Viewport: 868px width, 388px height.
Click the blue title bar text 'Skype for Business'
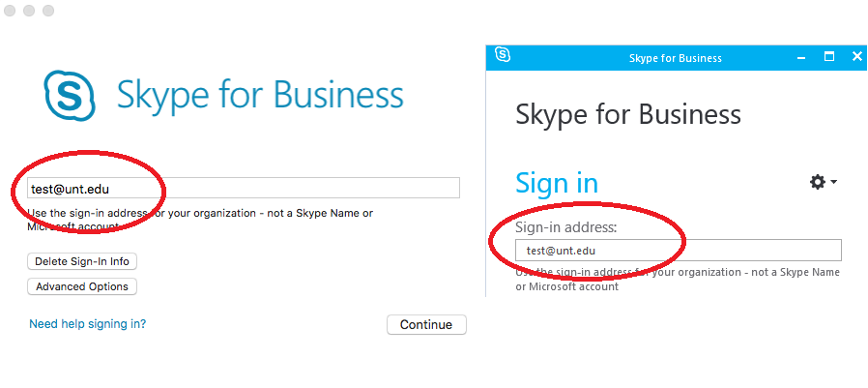point(675,58)
